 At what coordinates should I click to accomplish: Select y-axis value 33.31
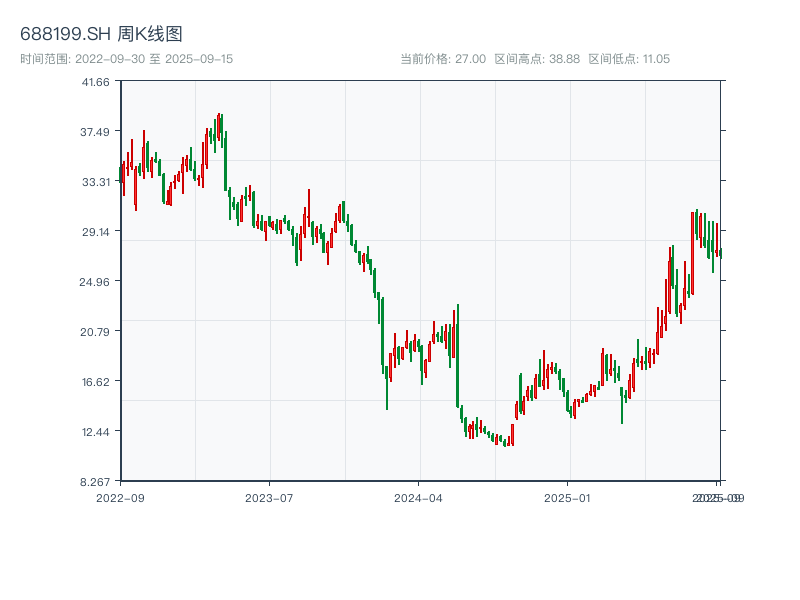click(x=96, y=182)
